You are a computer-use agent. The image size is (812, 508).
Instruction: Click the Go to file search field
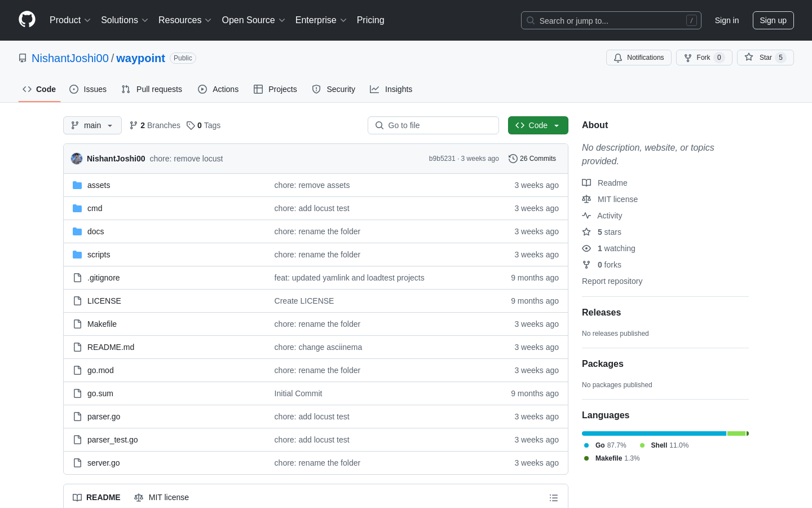click(433, 125)
